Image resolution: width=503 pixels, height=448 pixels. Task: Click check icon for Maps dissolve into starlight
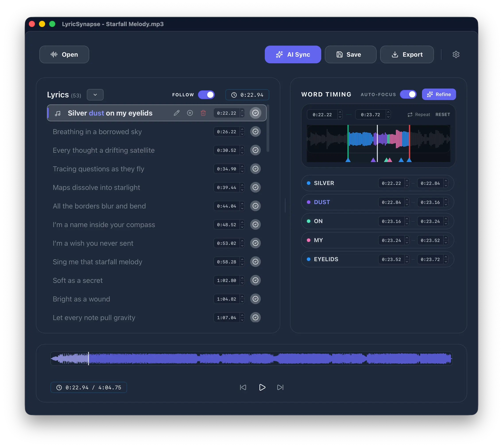pos(255,187)
